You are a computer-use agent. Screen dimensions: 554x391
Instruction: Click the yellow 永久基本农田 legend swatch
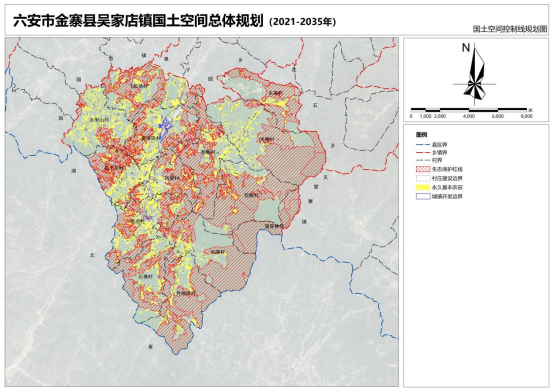(x=423, y=187)
